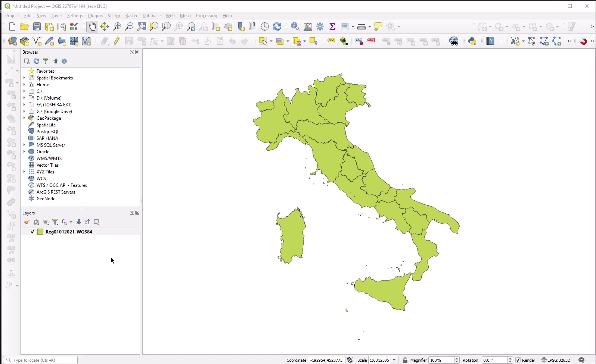596x364 pixels.
Task: Expand the GeoPackage tree node
Action: tap(25, 118)
